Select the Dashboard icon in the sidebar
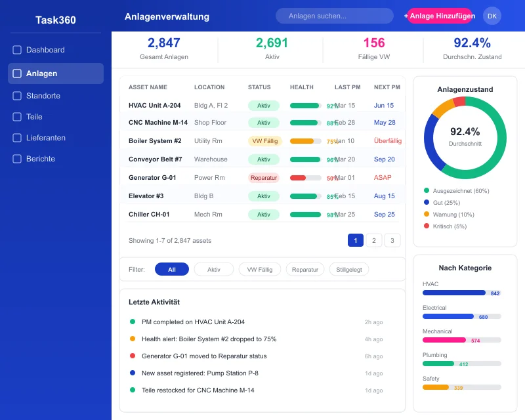The height and width of the screenshot is (420, 525). [16, 49]
